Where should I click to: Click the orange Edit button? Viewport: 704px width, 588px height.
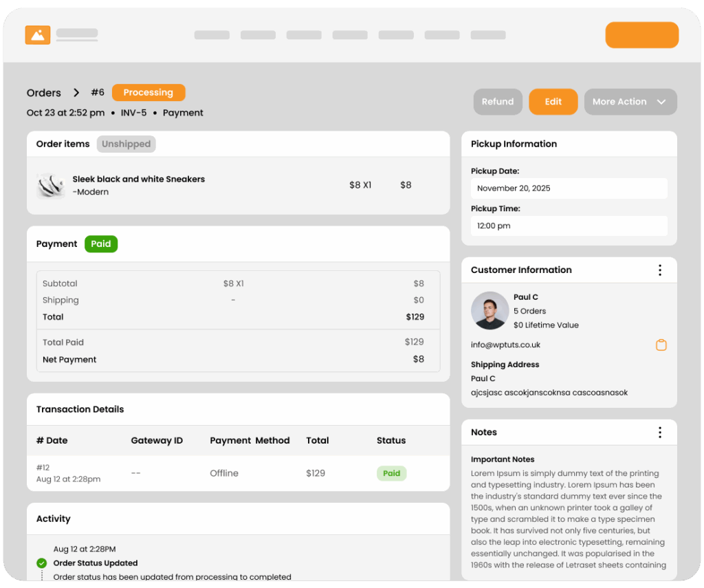pos(553,102)
